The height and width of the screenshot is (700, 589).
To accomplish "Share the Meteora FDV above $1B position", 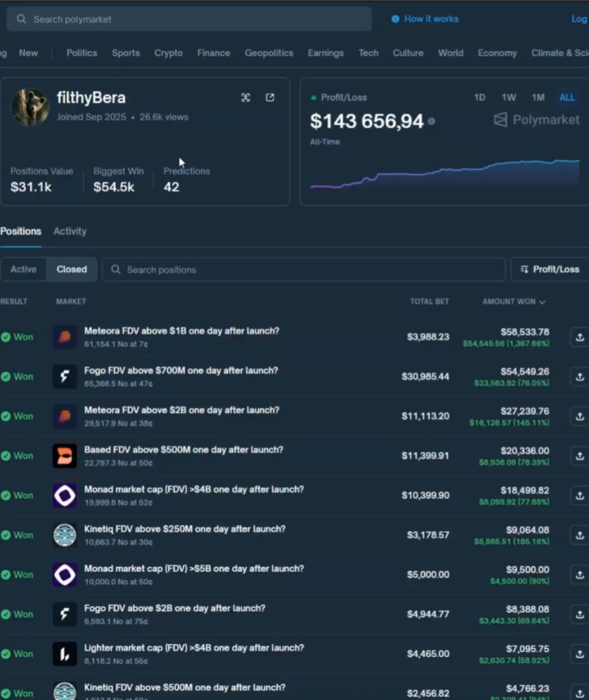I will pyautogui.click(x=579, y=337).
